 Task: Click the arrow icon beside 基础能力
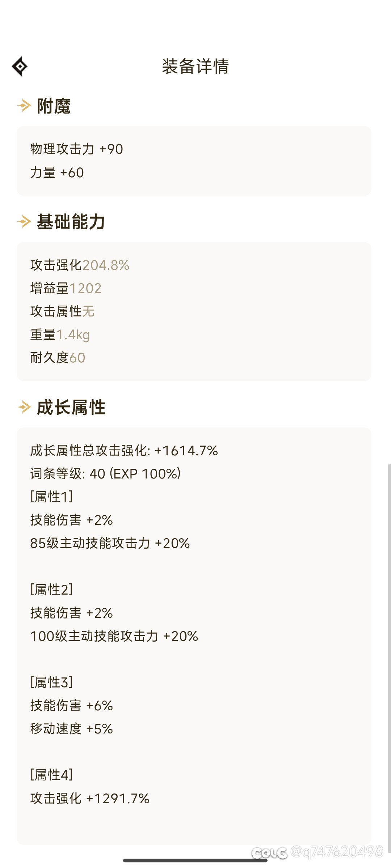tap(24, 221)
